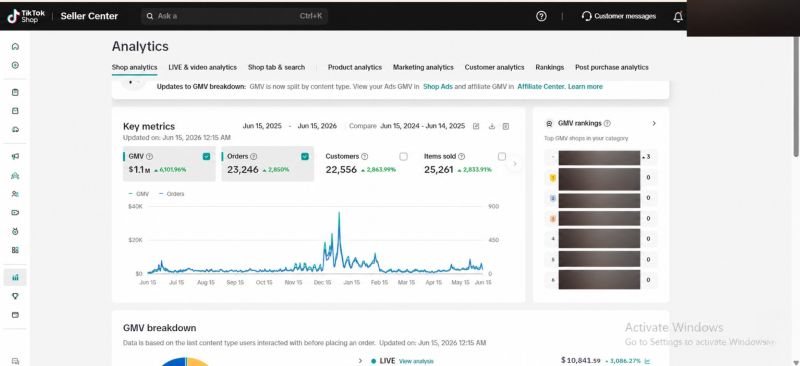Click the info icon next to Customers
The height and width of the screenshot is (366, 800).
[365, 157]
